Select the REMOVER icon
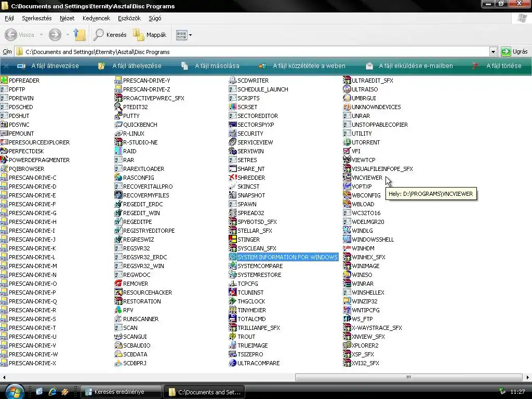Image resolution: width=532 pixels, height=399 pixels. pyautogui.click(x=118, y=283)
